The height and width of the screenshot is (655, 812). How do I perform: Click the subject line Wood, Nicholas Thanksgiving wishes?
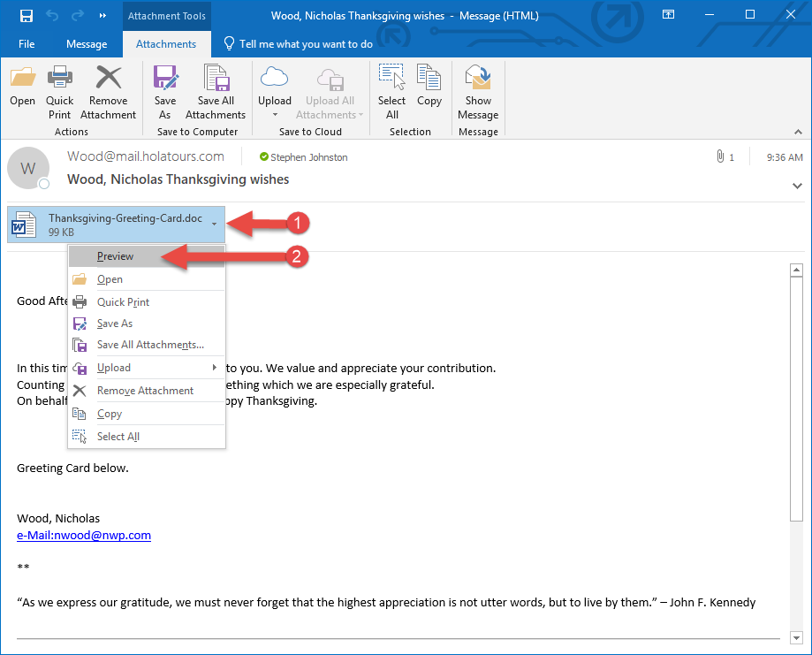tap(178, 179)
